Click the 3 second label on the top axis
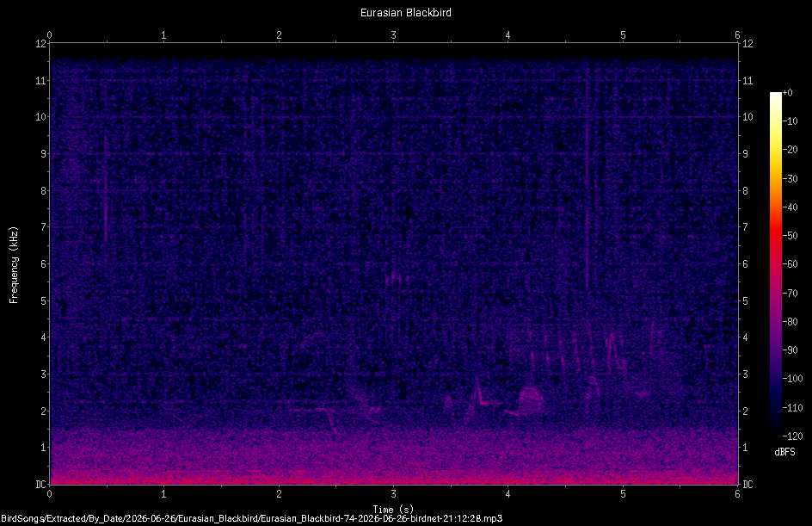Image resolution: width=812 pixels, height=526 pixels. [x=394, y=35]
